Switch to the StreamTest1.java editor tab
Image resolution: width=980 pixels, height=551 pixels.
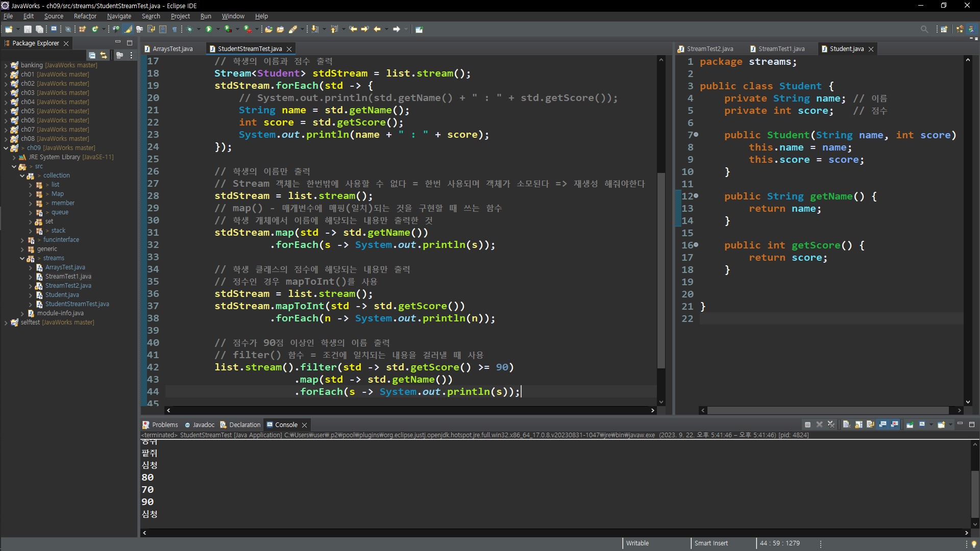click(x=781, y=49)
